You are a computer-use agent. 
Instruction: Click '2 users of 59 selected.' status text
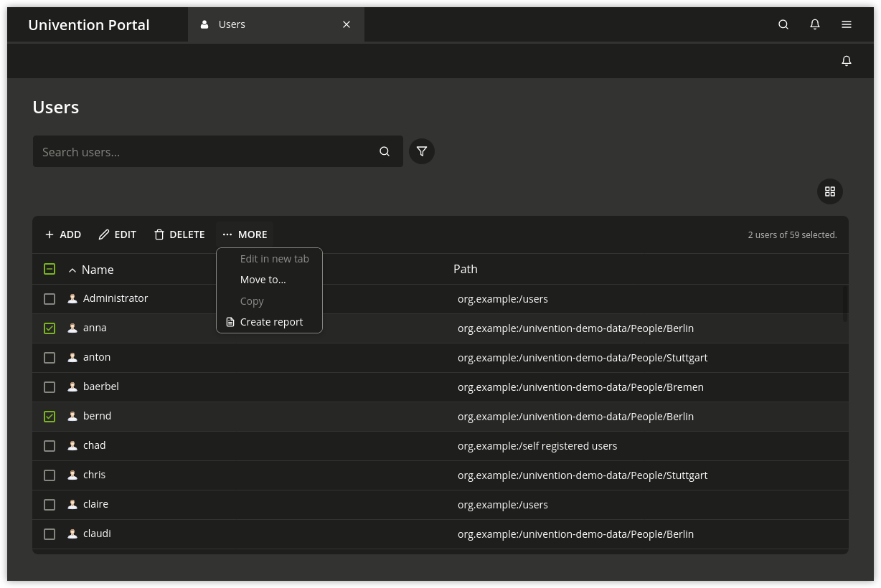pos(792,234)
